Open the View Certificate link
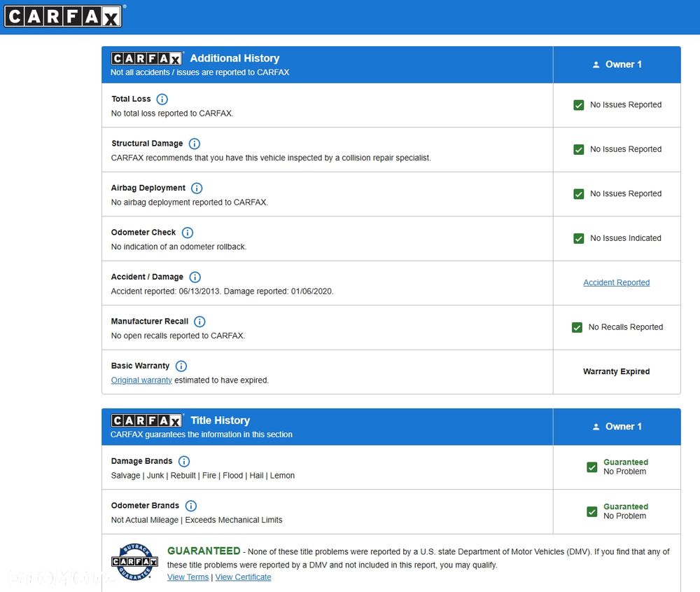Screen dimensions: 700x592 coord(244,577)
